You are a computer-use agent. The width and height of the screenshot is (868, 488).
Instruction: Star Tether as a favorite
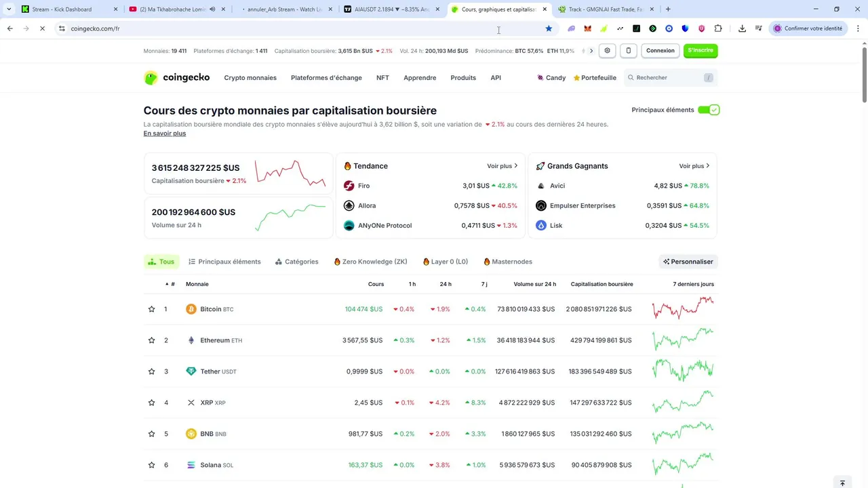(151, 371)
